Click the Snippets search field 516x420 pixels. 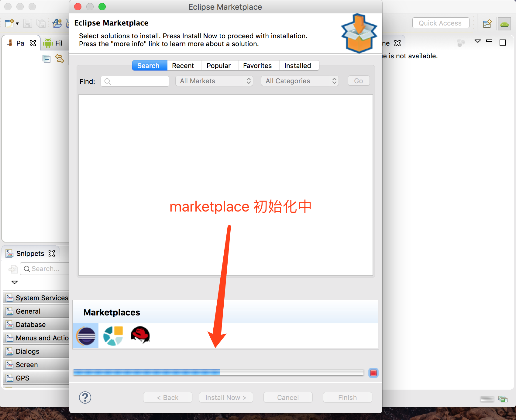[x=45, y=269]
